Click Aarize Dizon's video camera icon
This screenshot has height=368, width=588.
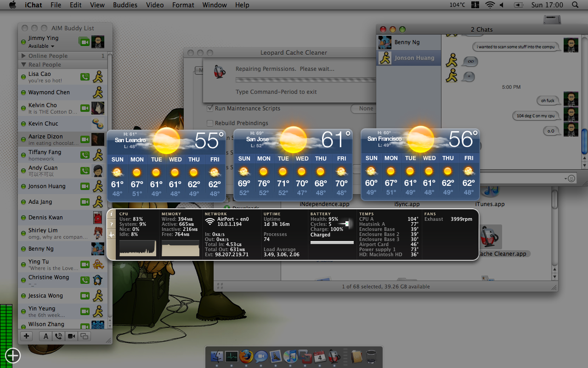[x=85, y=139]
